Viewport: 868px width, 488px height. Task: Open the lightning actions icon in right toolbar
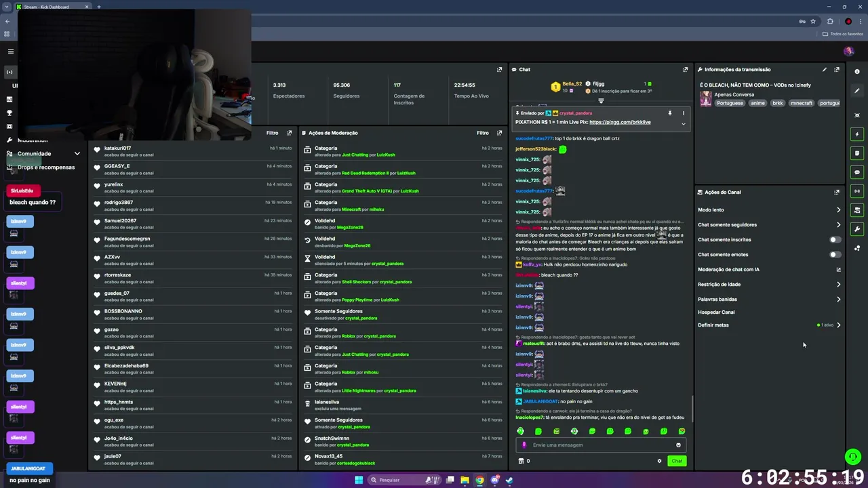857,134
